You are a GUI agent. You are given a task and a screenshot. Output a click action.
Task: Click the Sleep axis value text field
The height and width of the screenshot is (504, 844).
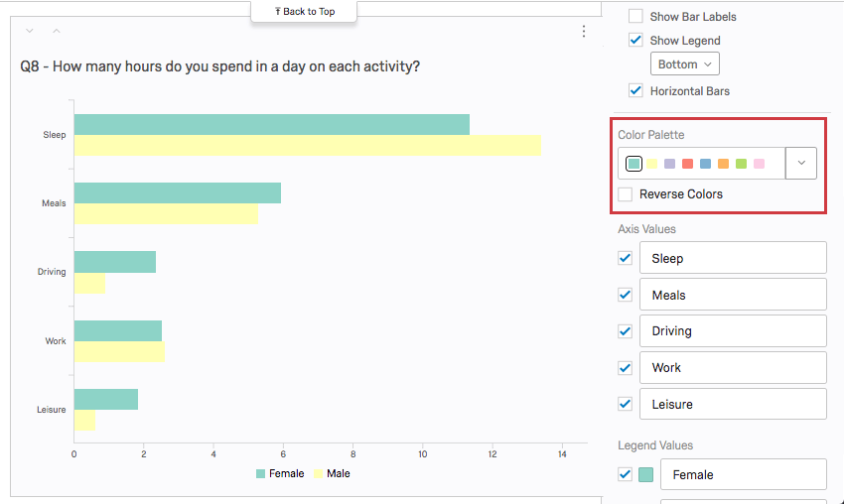733,258
